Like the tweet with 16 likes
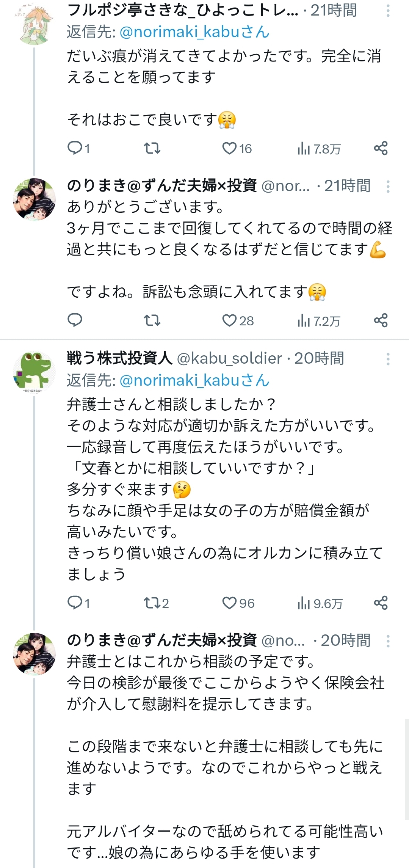The image size is (409, 868). 229,148
